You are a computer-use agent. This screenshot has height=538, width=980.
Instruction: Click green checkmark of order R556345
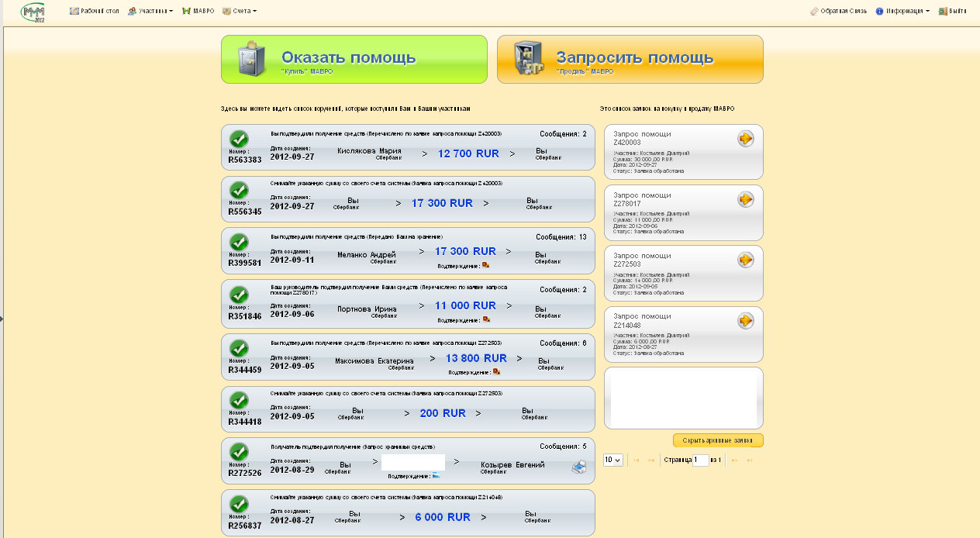(240, 190)
